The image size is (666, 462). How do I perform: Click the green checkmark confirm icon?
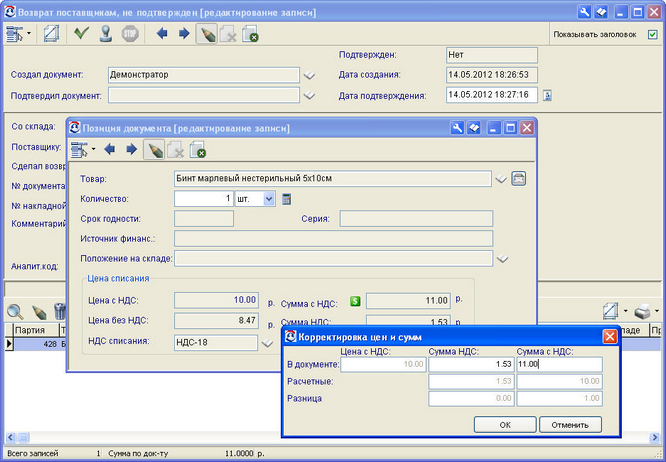click(x=81, y=33)
